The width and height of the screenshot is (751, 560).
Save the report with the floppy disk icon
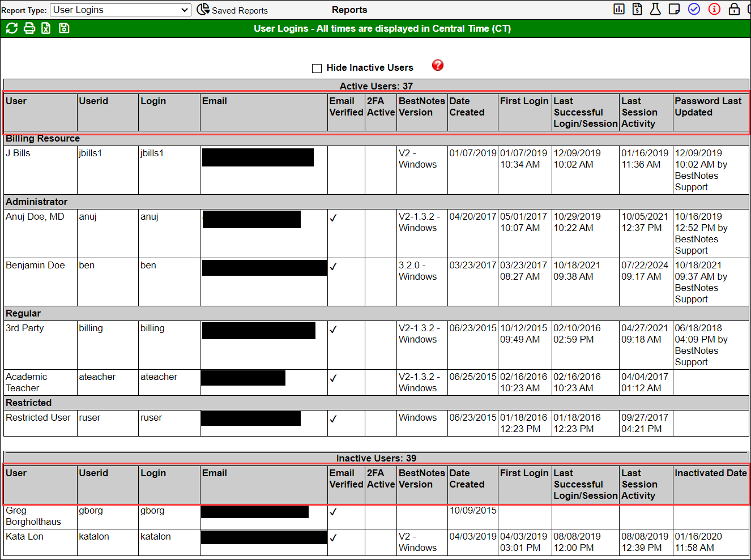64,28
